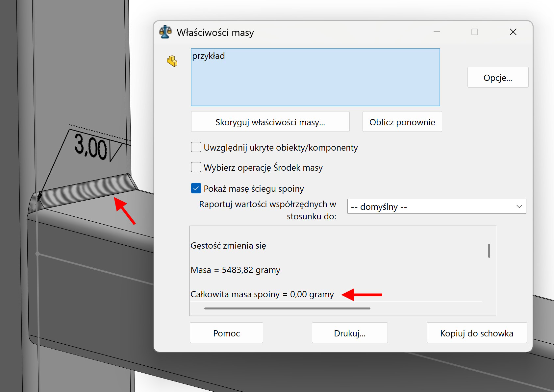
Task: Minimize the Właściwości masy window
Action: (437, 32)
